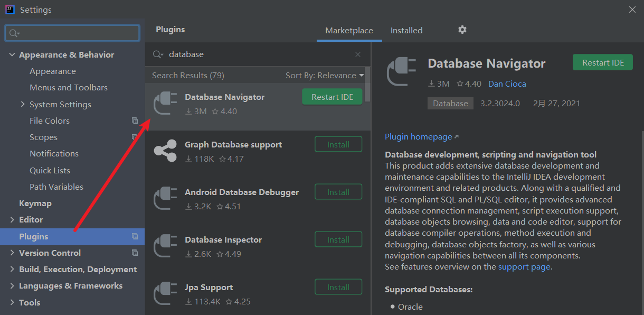Viewport: 644px width, 315px height.
Task: Click the search results list scrollbar
Action: point(367,85)
